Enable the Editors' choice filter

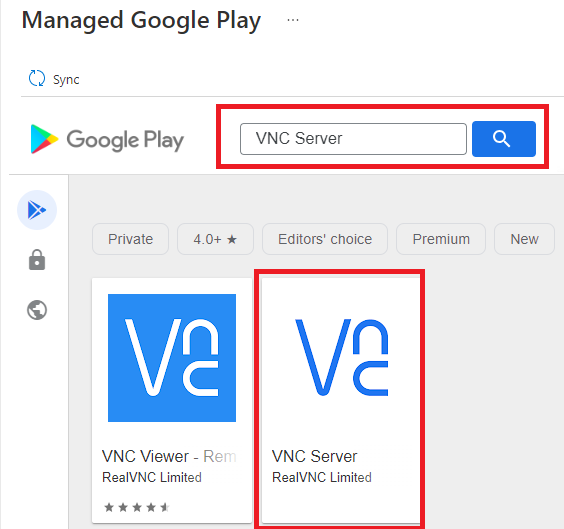325,239
